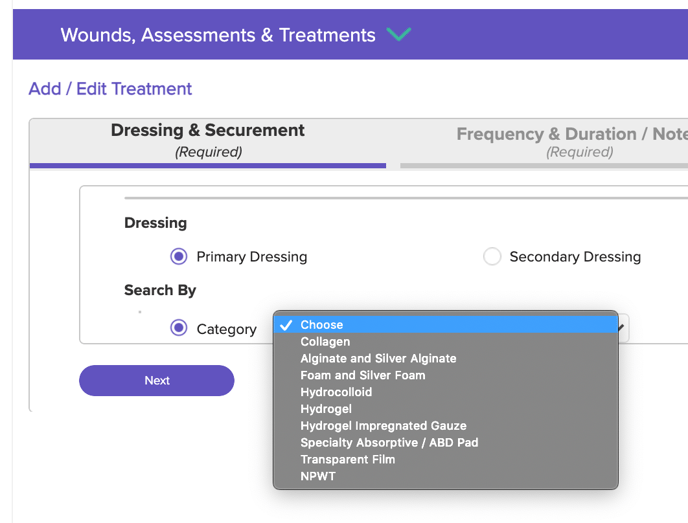688x523 pixels.
Task: Click the Add / Edit Treatment heading
Action: pyautogui.click(x=110, y=89)
